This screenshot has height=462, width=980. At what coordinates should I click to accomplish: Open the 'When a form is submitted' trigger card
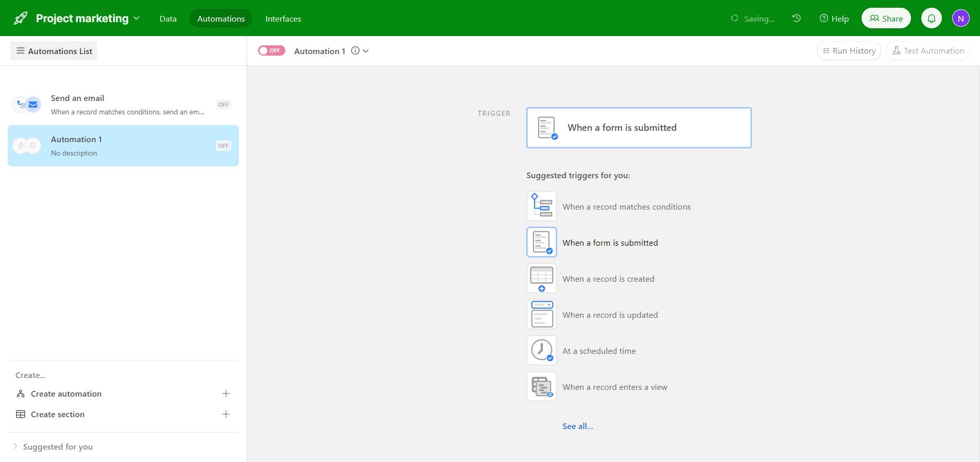pos(638,128)
